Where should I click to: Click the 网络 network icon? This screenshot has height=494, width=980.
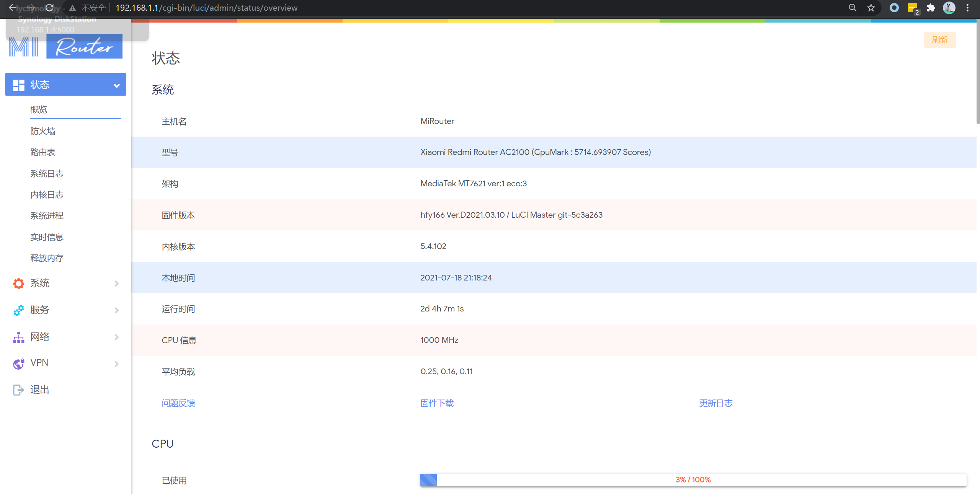pos(18,337)
